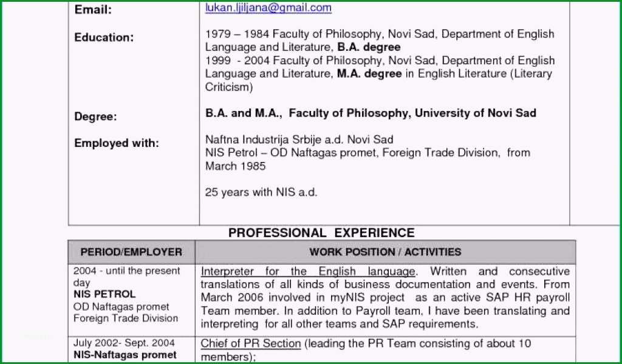Click the NIS-Naftagas promet bold text
This screenshot has height=364, width=622.
(125, 354)
